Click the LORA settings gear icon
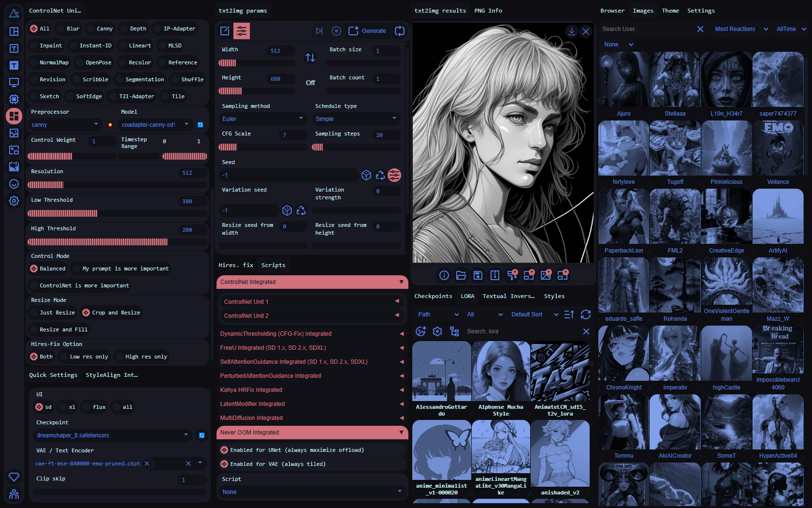 (x=437, y=331)
